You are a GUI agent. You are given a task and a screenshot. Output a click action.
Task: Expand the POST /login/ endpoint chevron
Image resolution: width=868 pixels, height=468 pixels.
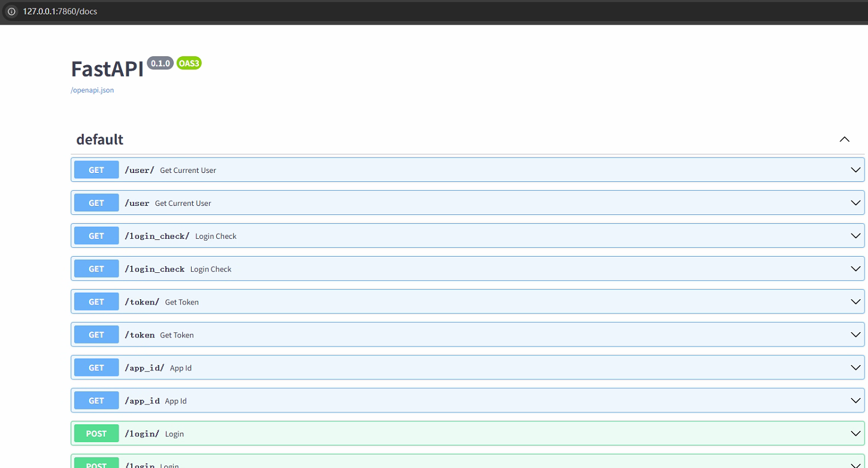(x=855, y=433)
